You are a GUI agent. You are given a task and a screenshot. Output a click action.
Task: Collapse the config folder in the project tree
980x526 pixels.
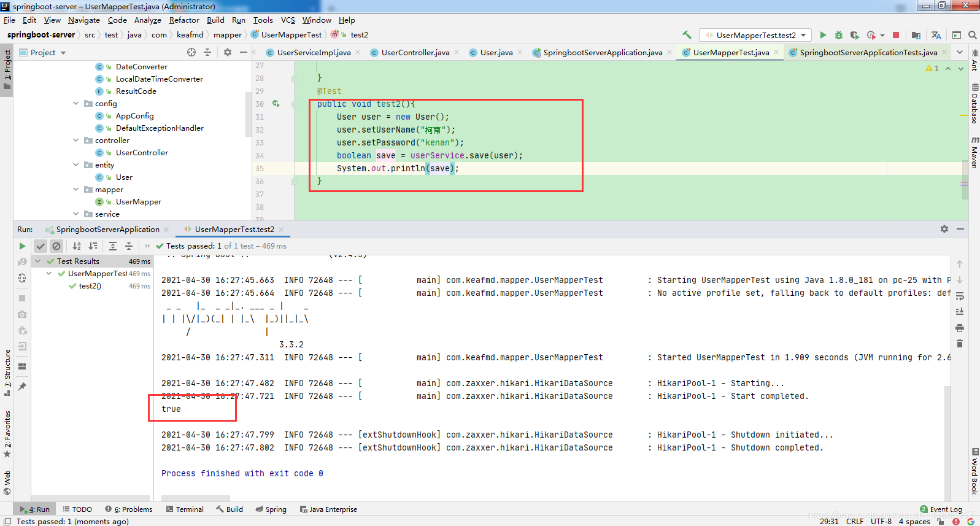[76, 104]
